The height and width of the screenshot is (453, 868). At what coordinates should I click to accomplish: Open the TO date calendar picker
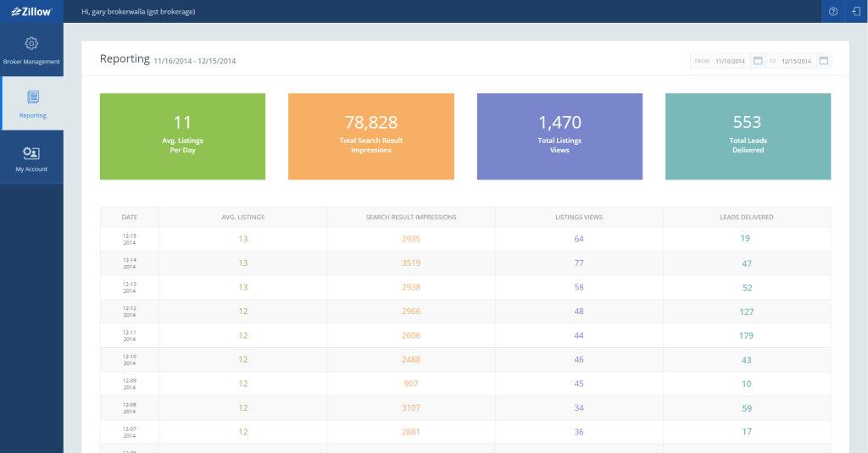(x=823, y=61)
